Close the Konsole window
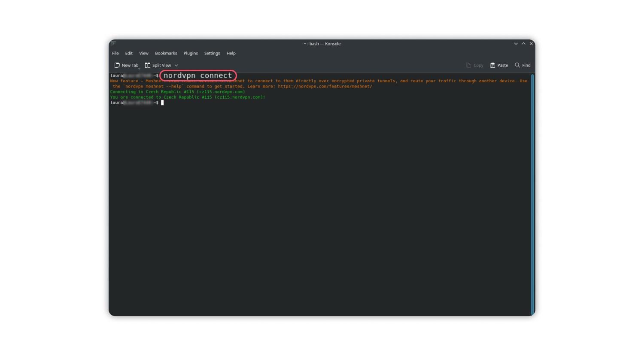The width and height of the screenshot is (644, 355). (531, 43)
